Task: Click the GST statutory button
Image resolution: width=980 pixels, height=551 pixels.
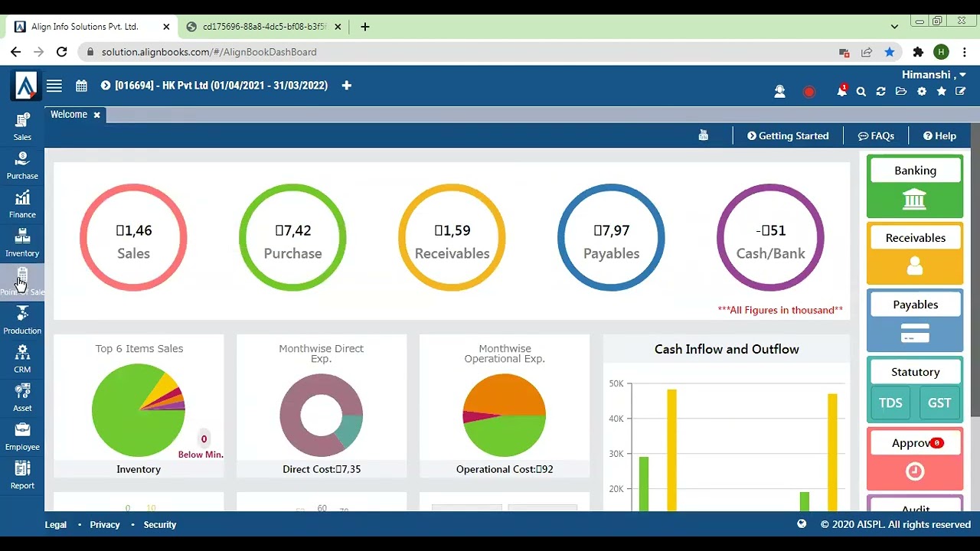Action: (x=939, y=403)
